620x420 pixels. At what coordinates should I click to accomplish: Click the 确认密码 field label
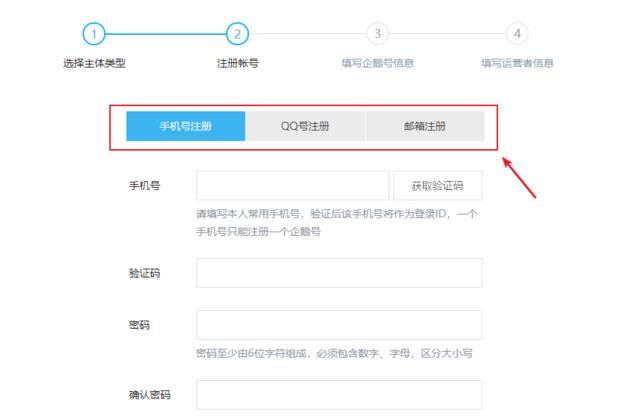pos(149,395)
